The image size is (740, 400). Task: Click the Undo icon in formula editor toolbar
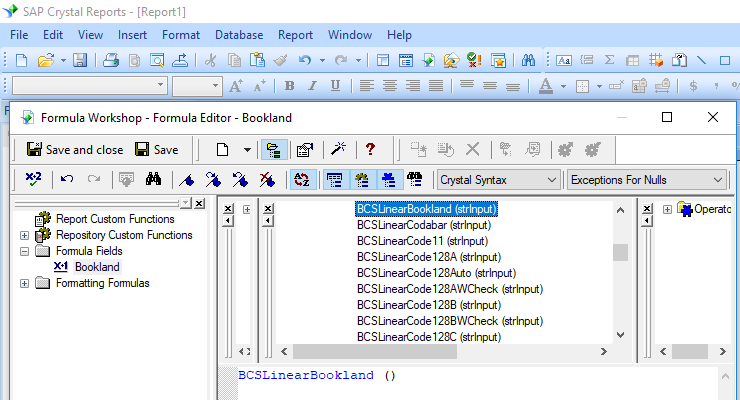67,179
